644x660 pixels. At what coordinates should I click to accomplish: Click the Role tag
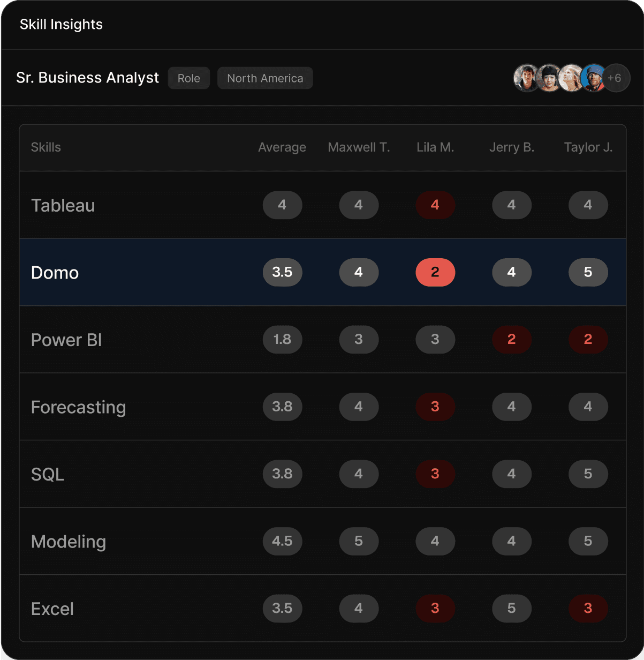[x=188, y=78]
